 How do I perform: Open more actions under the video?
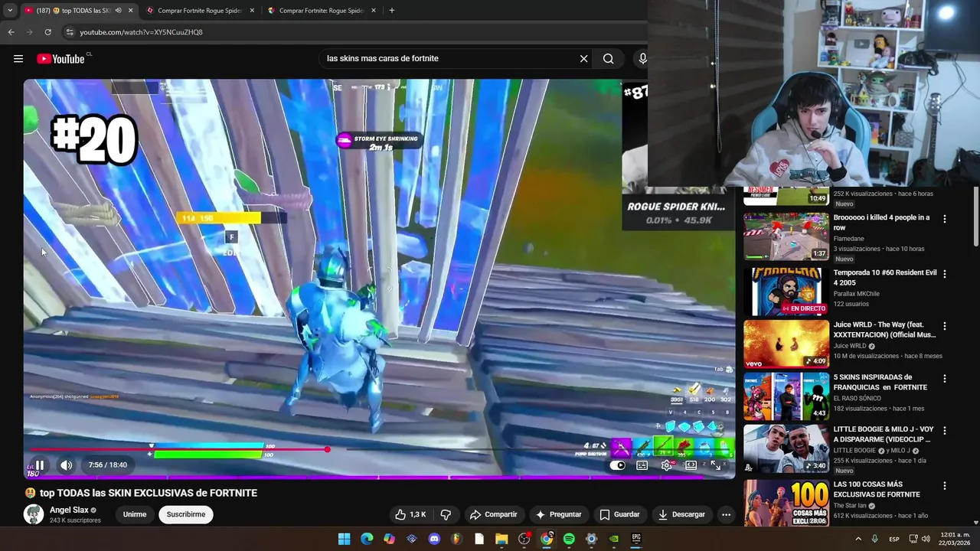[x=726, y=514]
